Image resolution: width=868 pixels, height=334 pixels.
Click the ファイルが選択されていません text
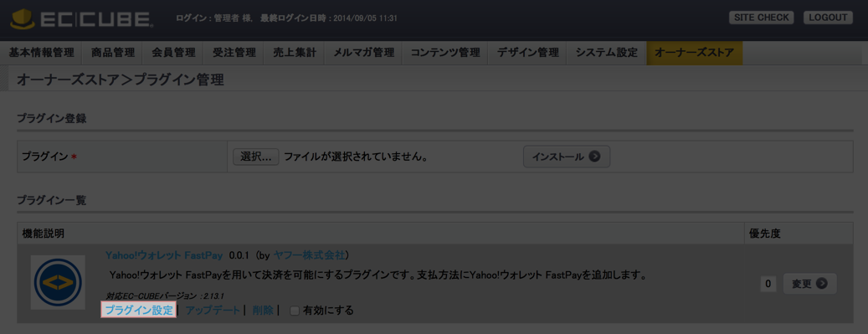click(356, 157)
